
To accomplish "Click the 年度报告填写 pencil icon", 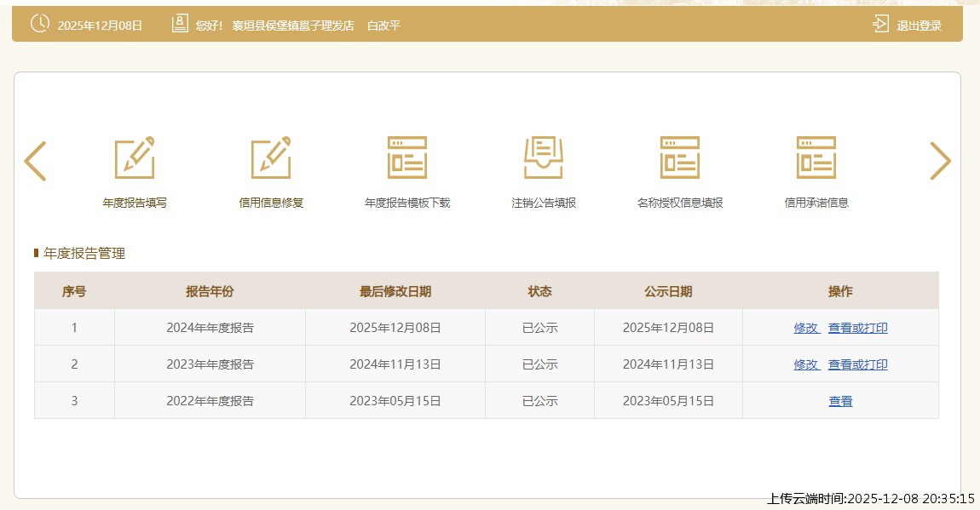I will coord(135,158).
